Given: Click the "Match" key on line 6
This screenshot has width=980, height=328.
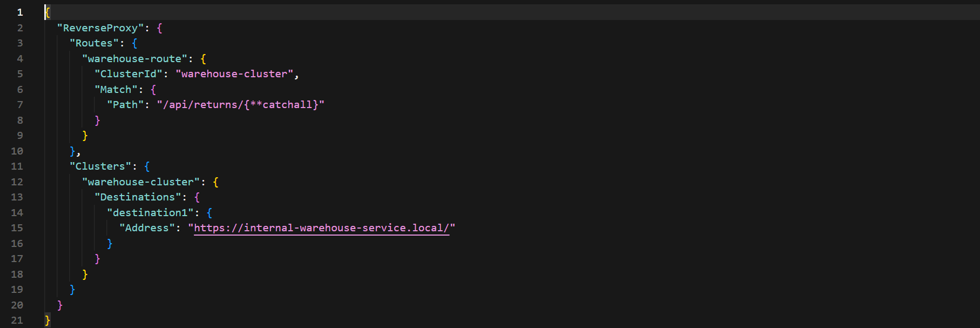Looking at the screenshot, I should tap(116, 90).
